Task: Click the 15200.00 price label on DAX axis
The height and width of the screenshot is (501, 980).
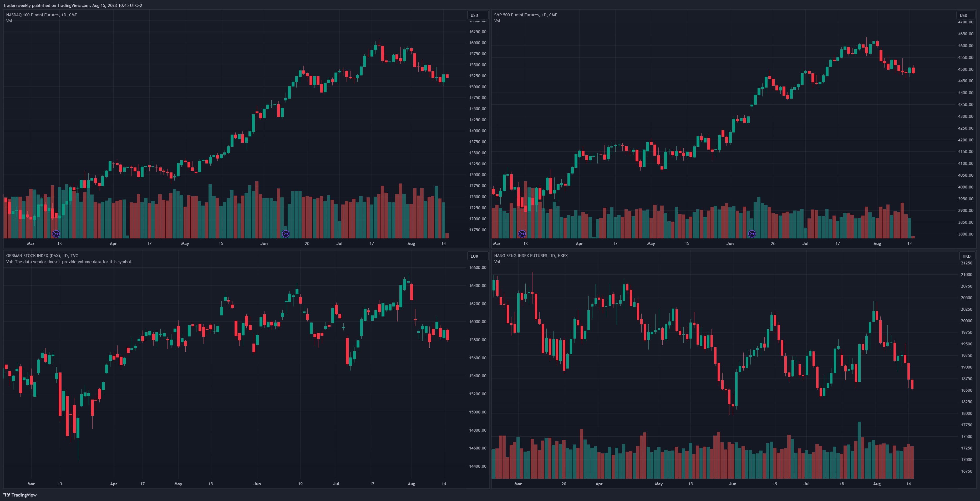Action: tap(478, 394)
